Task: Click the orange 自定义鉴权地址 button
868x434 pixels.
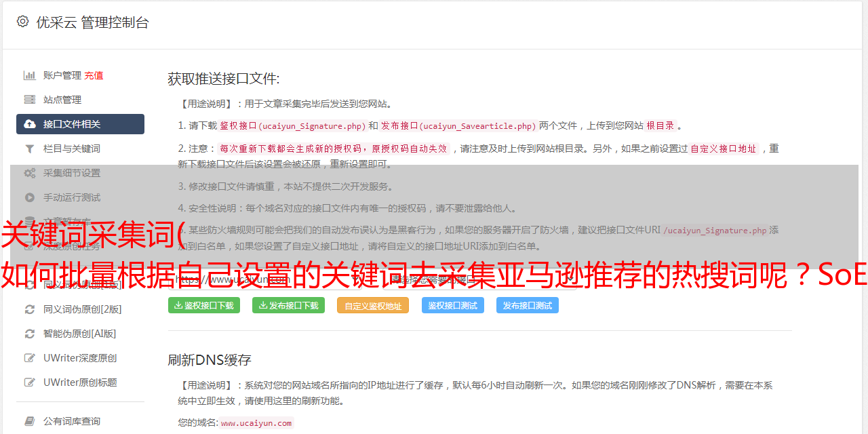Action: point(373,306)
